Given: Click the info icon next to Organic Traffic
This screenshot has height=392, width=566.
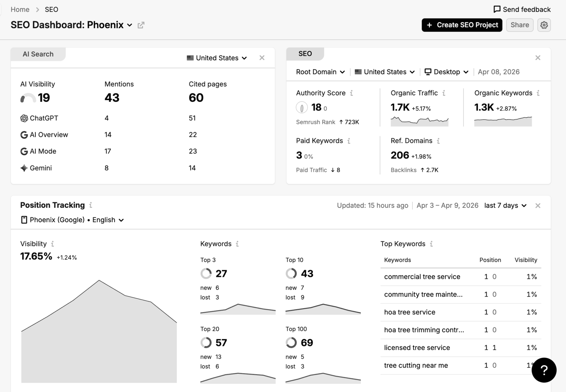Looking at the screenshot, I should click(444, 93).
